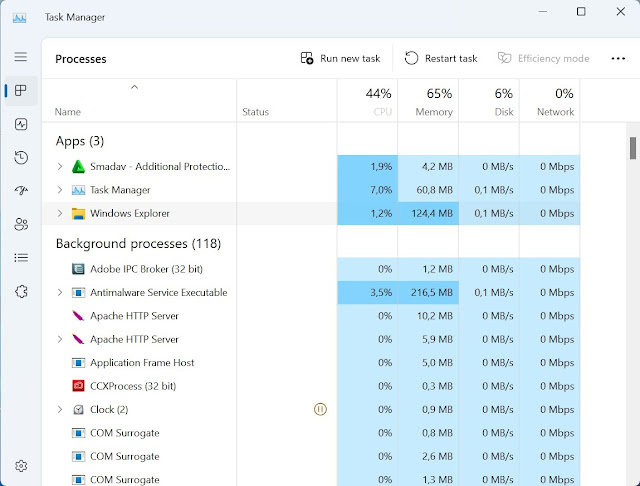This screenshot has height=486, width=640.
Task: Click the 124,4 MB memory cell
Action: 428,213
